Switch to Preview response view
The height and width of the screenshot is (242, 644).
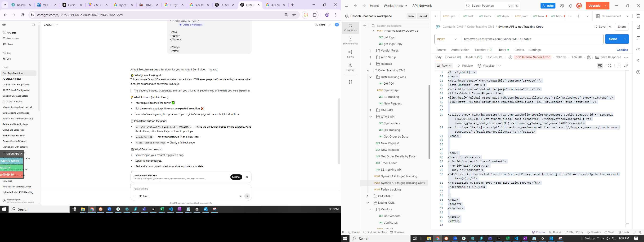coord(465,66)
